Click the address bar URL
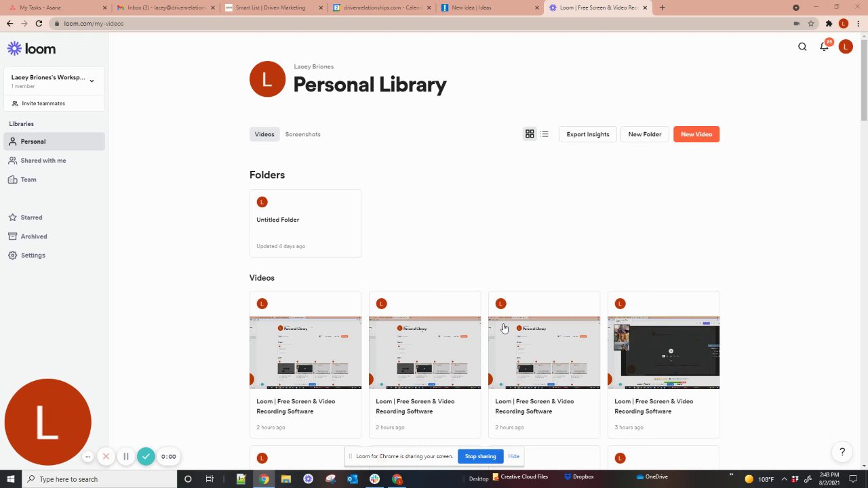The height and width of the screenshot is (488, 868). tap(94, 23)
